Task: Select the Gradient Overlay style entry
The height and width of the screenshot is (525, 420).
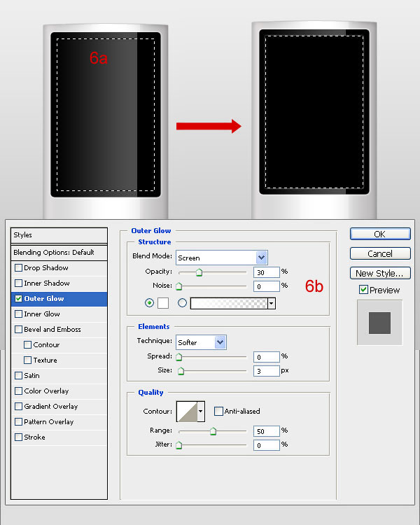Action: (x=50, y=407)
